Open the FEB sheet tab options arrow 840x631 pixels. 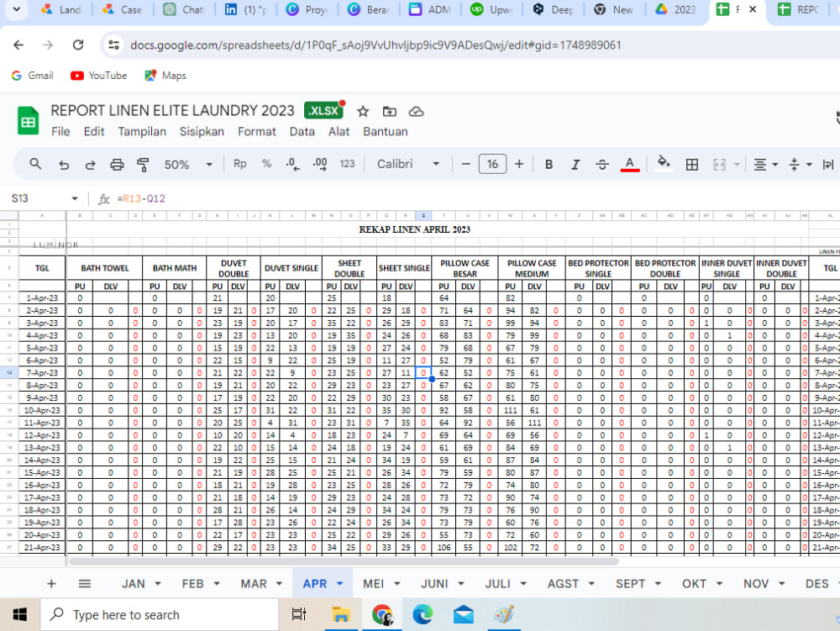tap(217, 584)
